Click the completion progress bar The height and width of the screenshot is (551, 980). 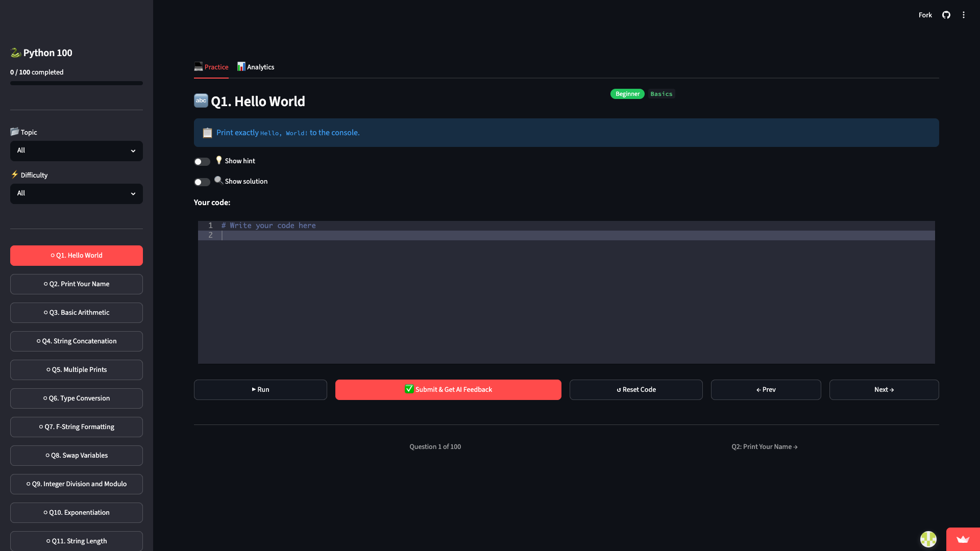pos(77,83)
